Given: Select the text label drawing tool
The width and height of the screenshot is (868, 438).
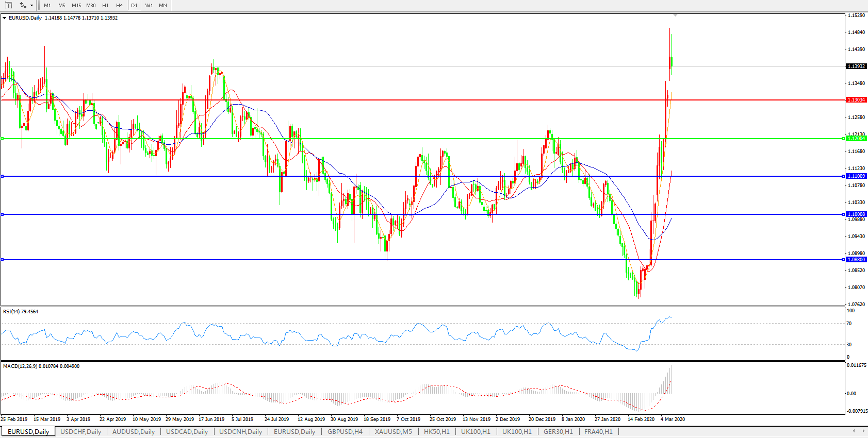Looking at the screenshot, I should pyautogui.click(x=8, y=5).
